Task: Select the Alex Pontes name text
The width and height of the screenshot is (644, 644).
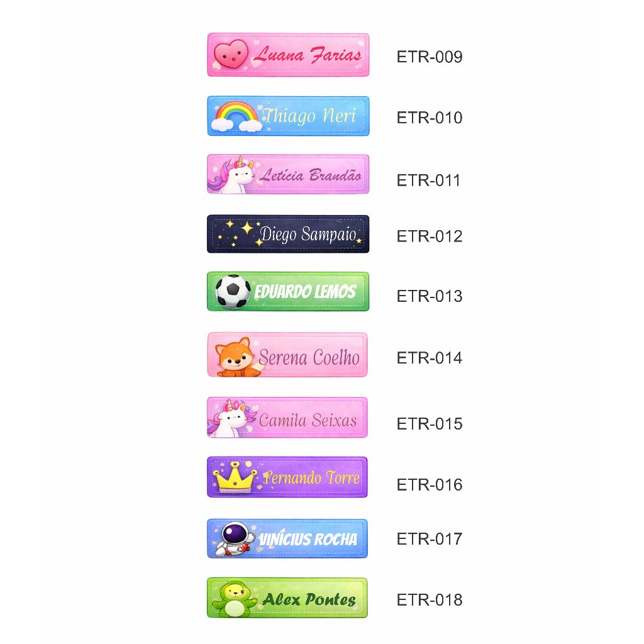Action: pyautogui.click(x=309, y=599)
